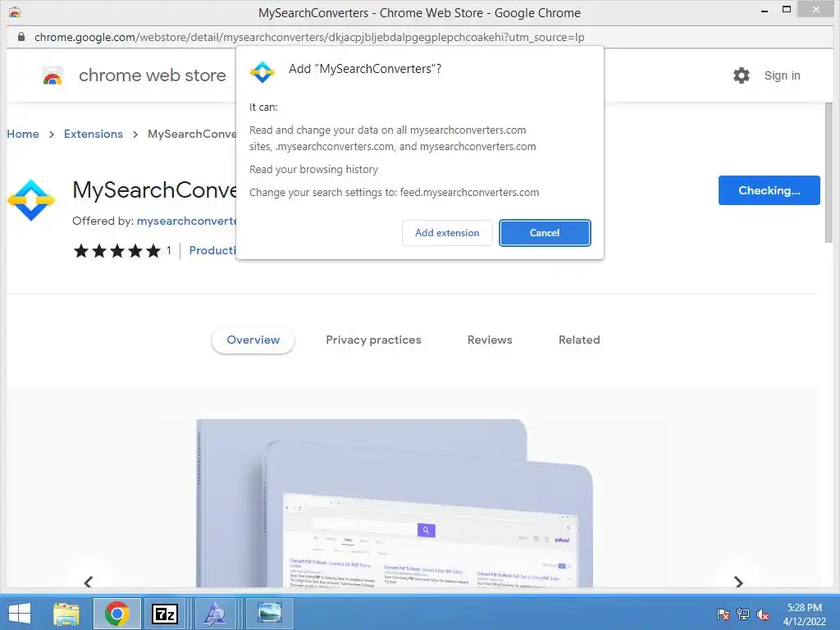
Task: Show previous screenshot with left arrow
Action: pyautogui.click(x=89, y=582)
